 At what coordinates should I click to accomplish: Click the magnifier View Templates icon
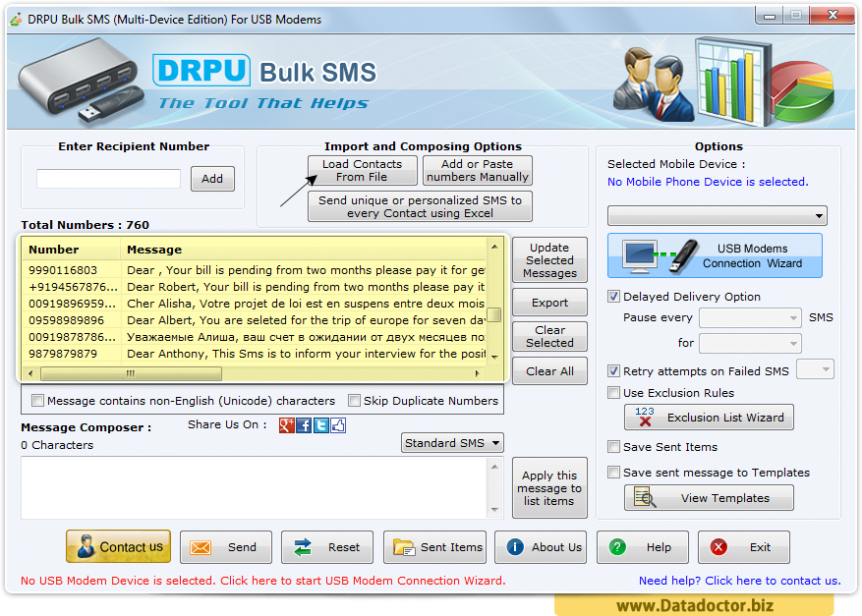pyautogui.click(x=645, y=497)
